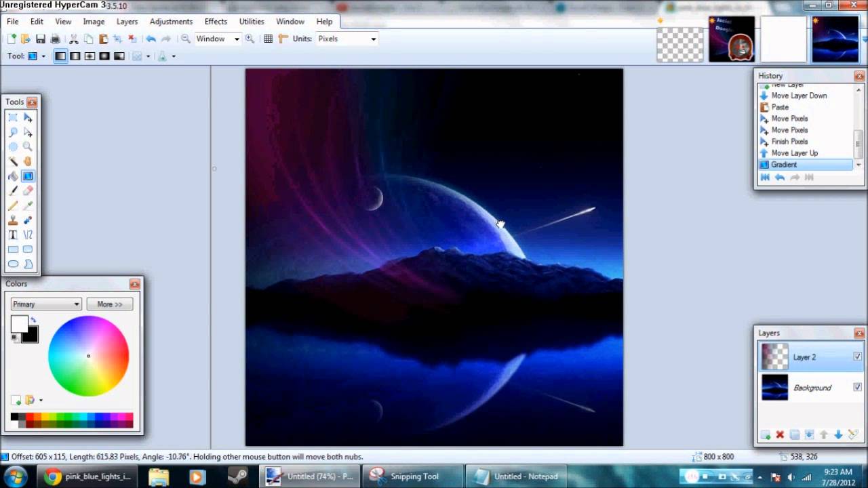Delete layer with red X button

click(x=780, y=434)
